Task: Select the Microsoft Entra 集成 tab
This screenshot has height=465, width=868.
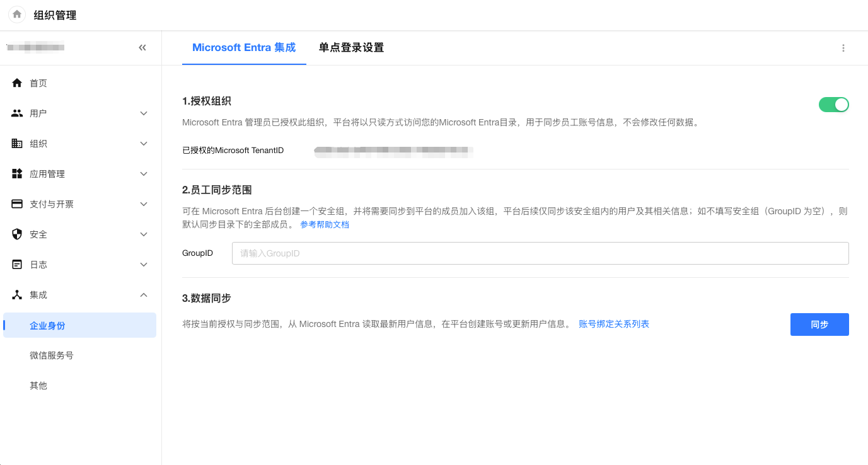Action: (x=244, y=48)
